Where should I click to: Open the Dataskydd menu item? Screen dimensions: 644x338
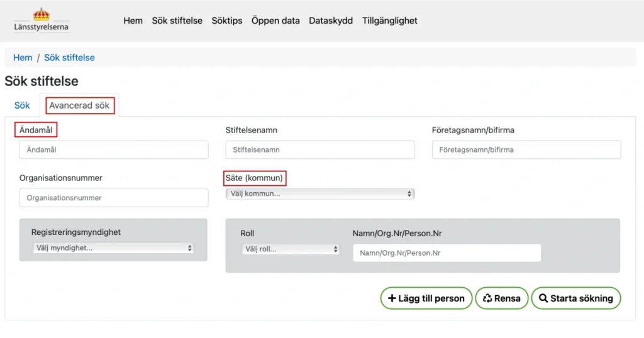pyautogui.click(x=331, y=21)
